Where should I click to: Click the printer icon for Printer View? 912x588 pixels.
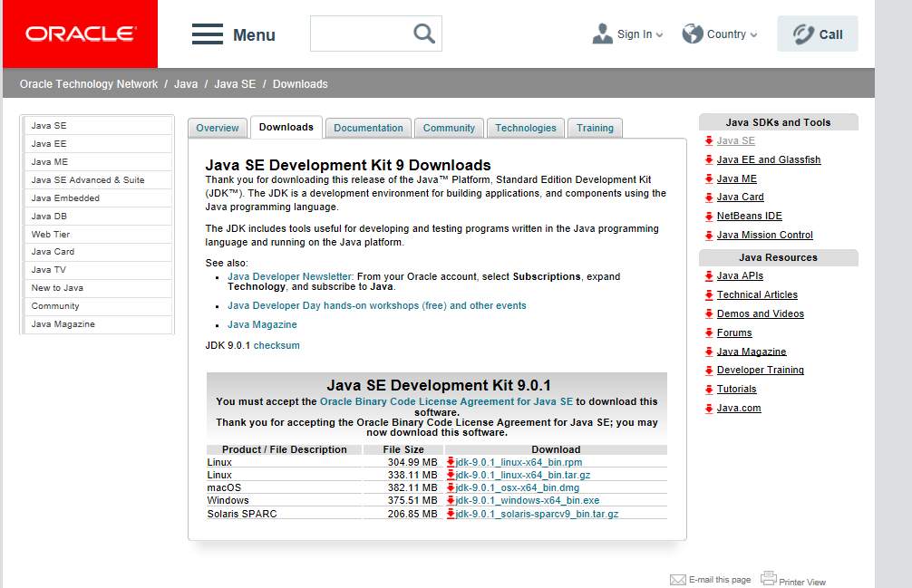coord(769,577)
